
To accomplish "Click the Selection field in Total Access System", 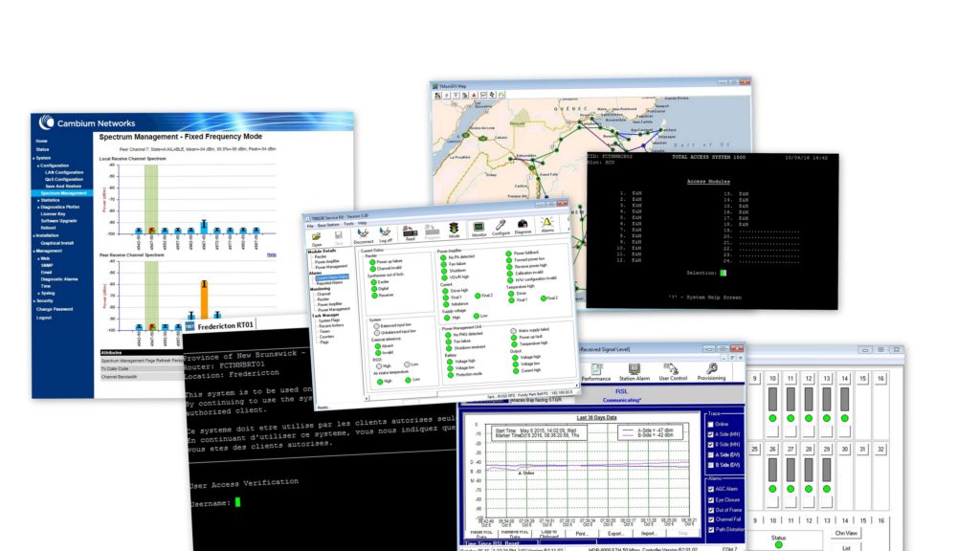I will [724, 273].
